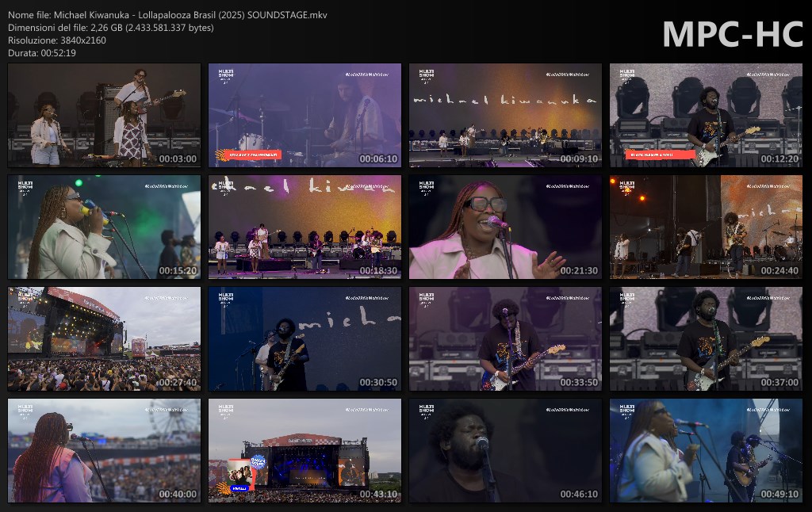Select the drummer thumbnail at 00:06:10
Viewport: 812px width, 512px height.
tap(304, 115)
